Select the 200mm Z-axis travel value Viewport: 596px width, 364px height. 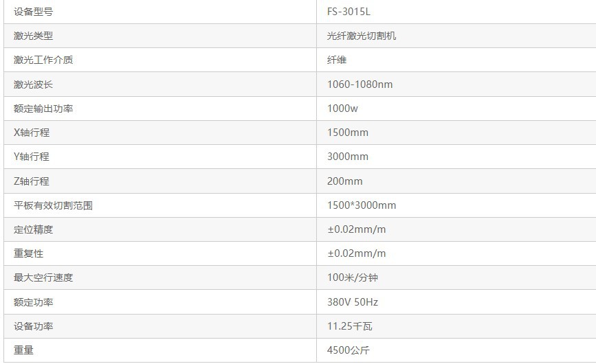pyautogui.click(x=344, y=181)
